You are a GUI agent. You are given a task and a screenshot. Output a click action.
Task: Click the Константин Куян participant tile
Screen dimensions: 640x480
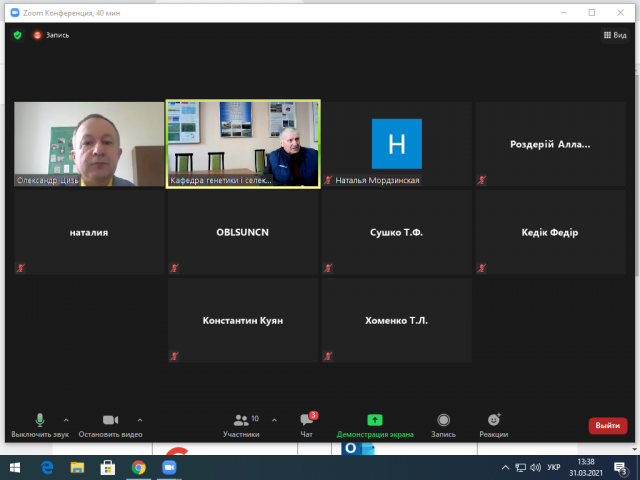[x=243, y=320]
